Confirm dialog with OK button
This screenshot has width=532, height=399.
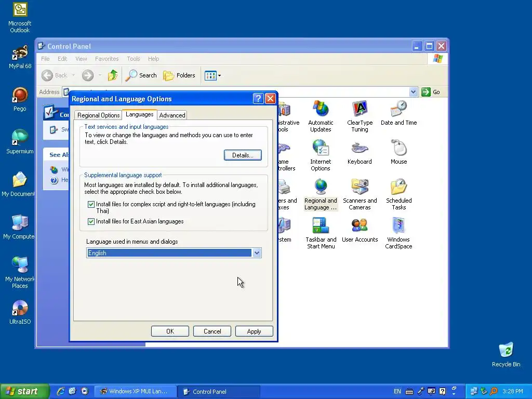170,331
